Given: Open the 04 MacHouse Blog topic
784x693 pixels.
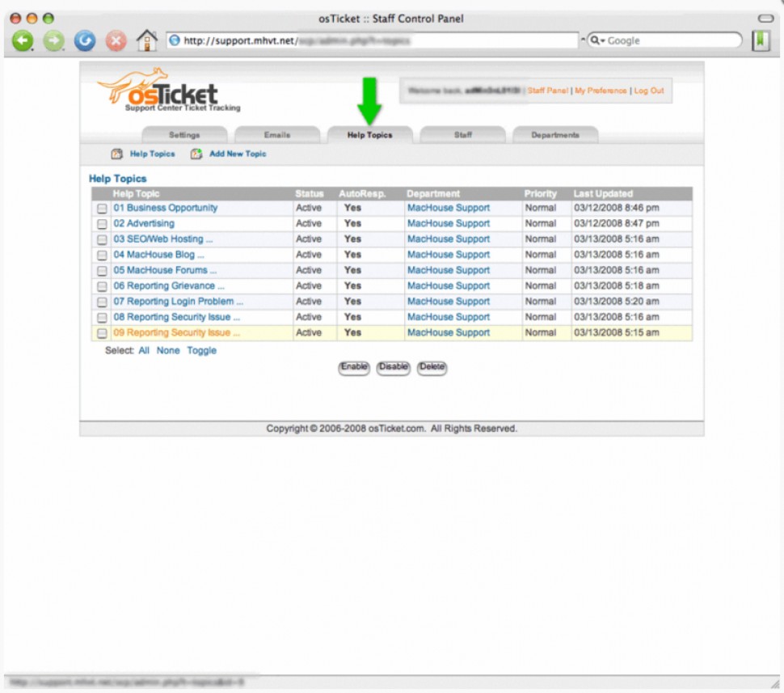Looking at the screenshot, I should [x=159, y=254].
